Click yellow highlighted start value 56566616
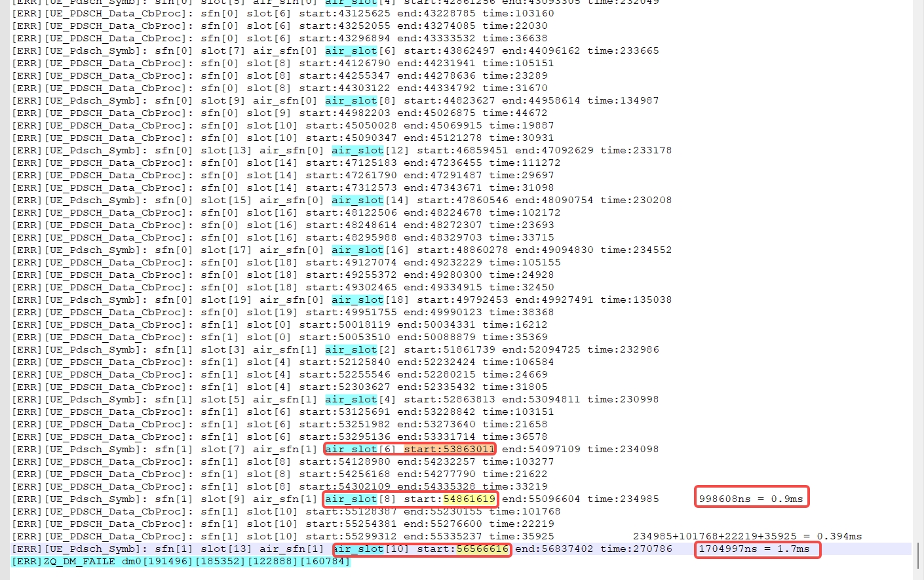The image size is (924, 580). [x=482, y=549]
